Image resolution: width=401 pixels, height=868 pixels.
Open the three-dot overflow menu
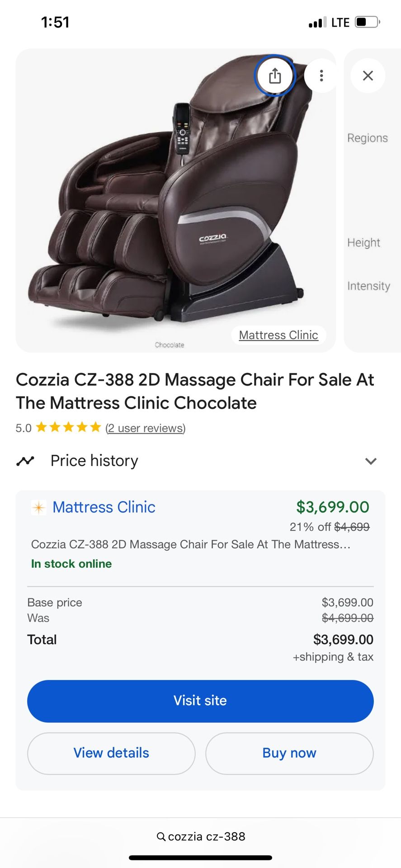(x=321, y=76)
